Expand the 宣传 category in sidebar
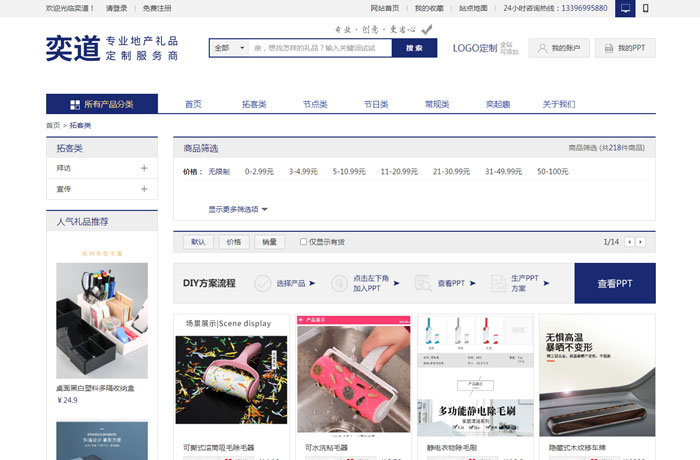 [x=144, y=189]
